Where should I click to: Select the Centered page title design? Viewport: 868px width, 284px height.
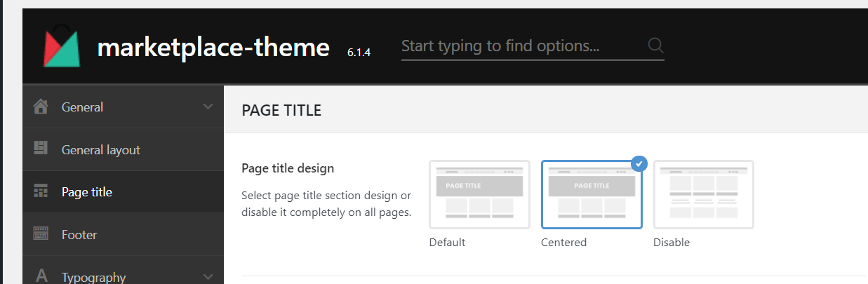pyautogui.click(x=592, y=194)
